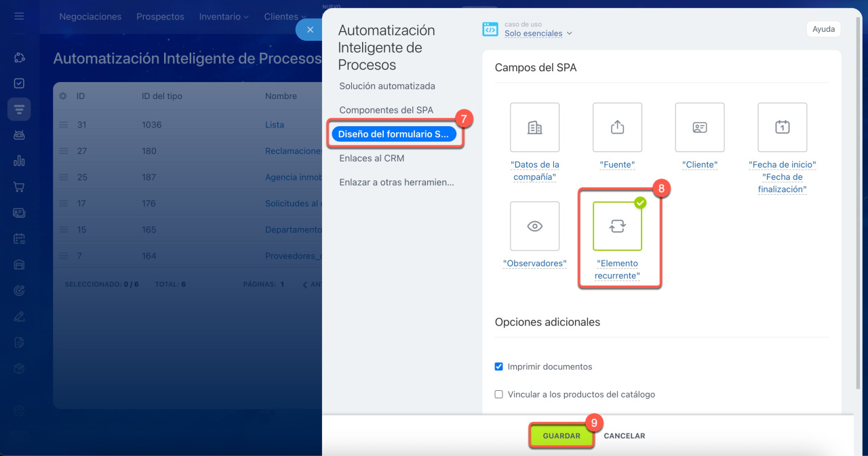The image size is (868, 456).
Task: Open the "Cliente" label link
Action: [x=700, y=164]
